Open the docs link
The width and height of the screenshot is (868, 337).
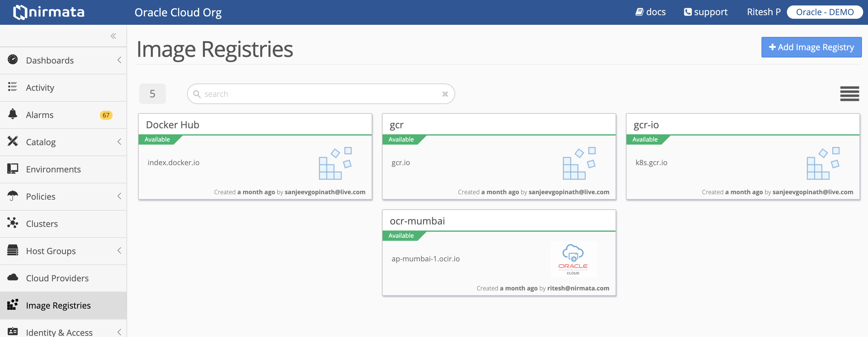click(x=651, y=12)
